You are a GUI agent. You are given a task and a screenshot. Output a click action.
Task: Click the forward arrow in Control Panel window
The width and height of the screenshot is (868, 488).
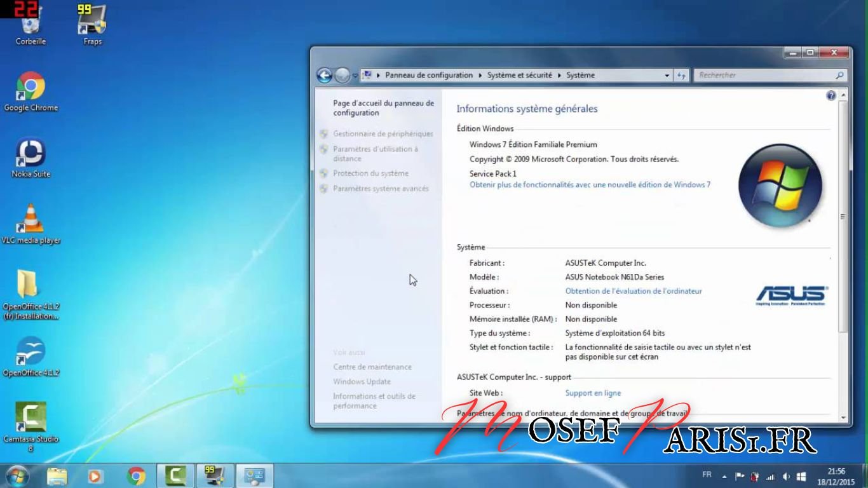click(342, 76)
